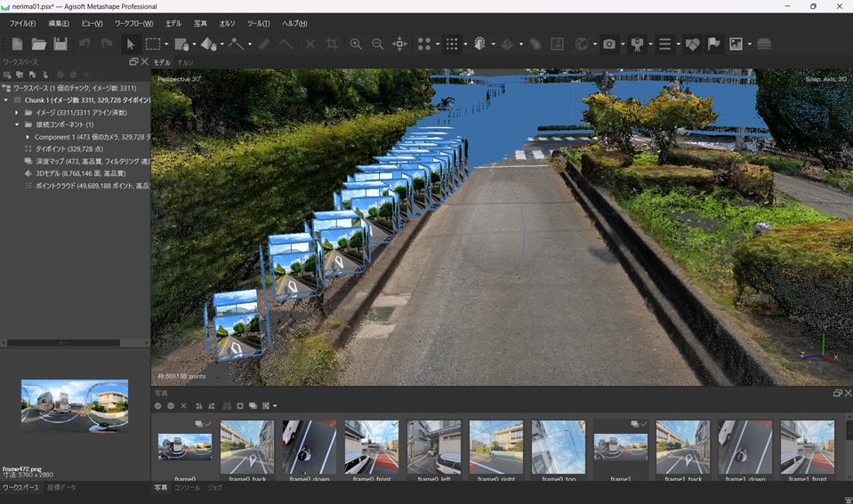
Task: Select the frame0_front photo thumbnail
Action: point(372,447)
